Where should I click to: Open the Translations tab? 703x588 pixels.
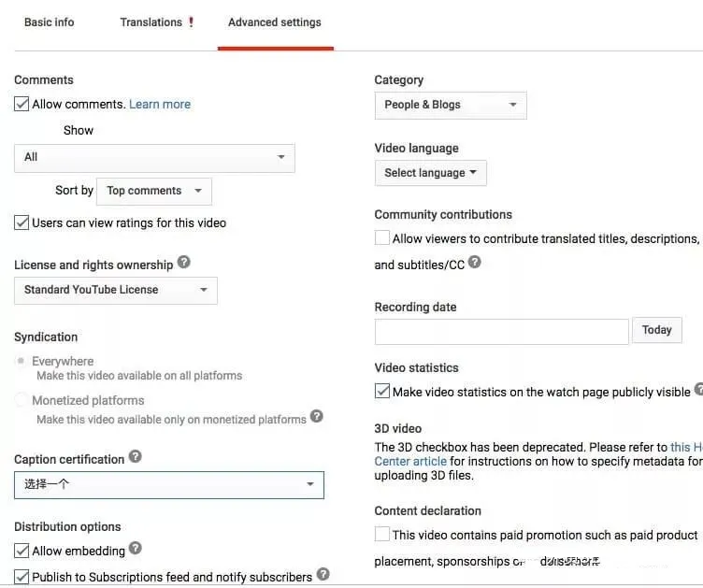point(151,22)
